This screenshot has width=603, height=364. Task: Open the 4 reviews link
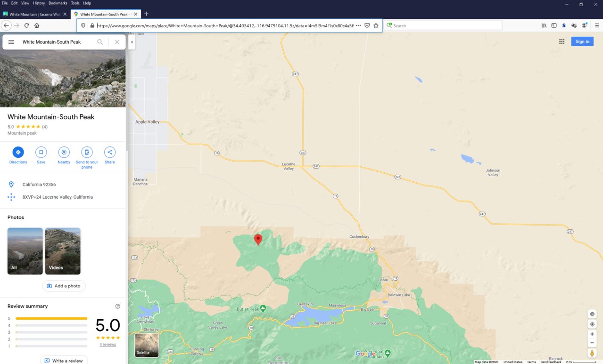(108, 345)
